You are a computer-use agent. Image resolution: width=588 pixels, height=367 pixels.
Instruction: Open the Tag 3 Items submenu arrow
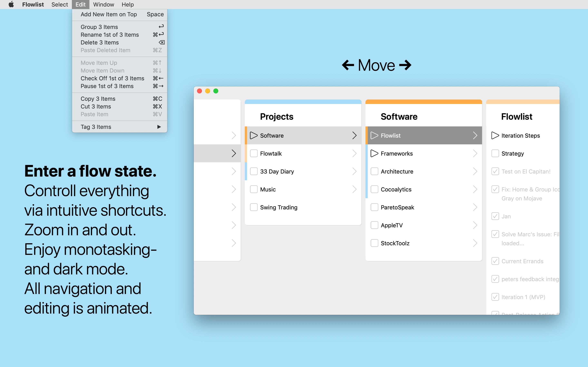click(x=159, y=127)
